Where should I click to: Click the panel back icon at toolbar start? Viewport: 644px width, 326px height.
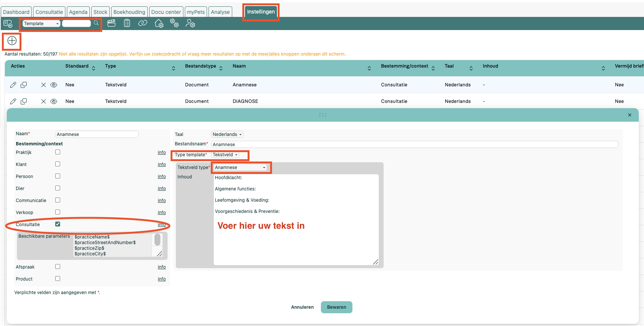point(8,24)
